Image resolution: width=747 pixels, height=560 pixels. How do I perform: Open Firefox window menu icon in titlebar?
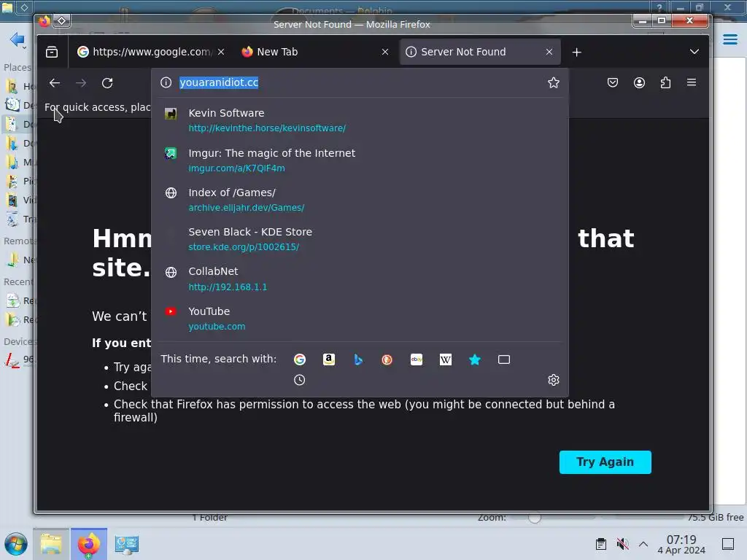[x=44, y=21]
